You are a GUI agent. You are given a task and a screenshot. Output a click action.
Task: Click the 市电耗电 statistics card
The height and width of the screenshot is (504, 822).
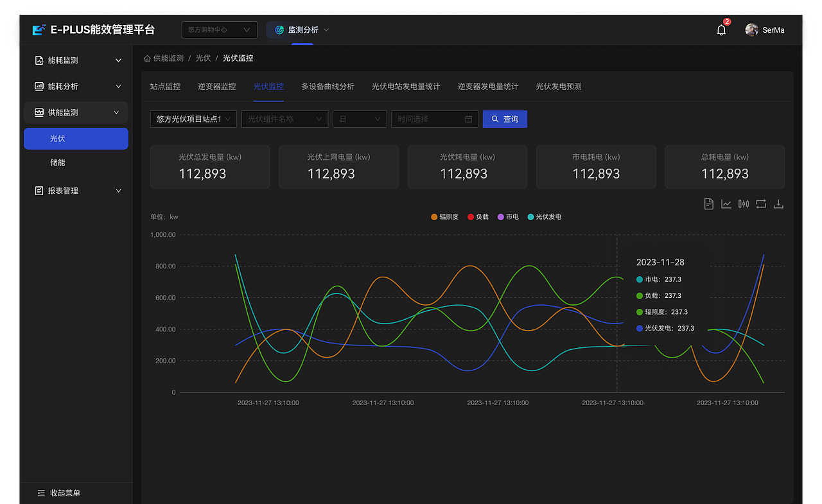pos(596,167)
